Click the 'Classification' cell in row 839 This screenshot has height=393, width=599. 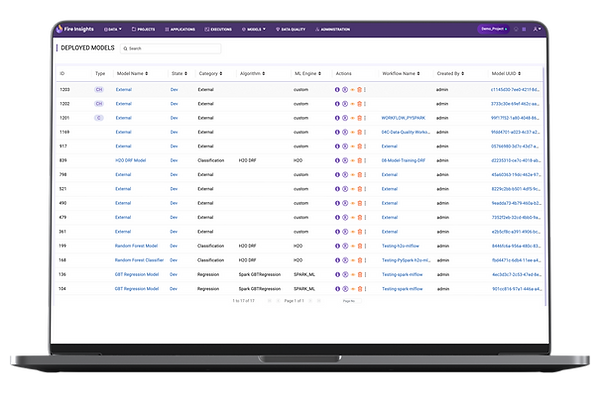click(211, 160)
